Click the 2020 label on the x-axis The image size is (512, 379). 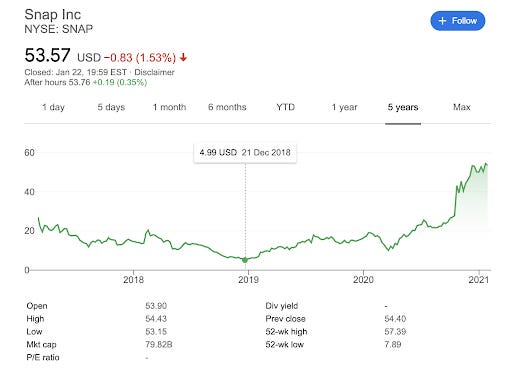[363, 279]
